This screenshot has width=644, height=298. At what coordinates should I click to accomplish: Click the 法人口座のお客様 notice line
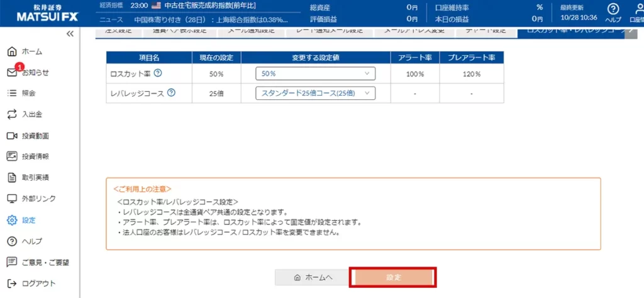tap(230, 233)
